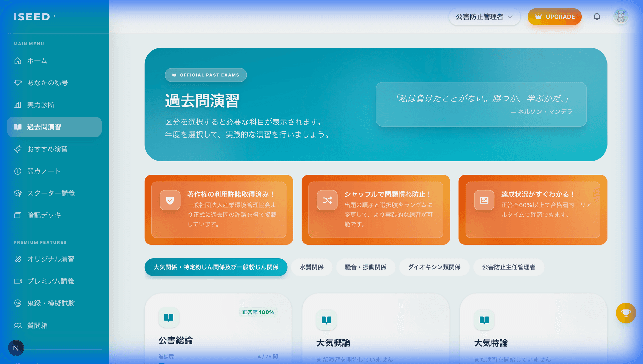This screenshot has width=643, height=364.
Task: Click the floating trophy button
Action: point(626,313)
